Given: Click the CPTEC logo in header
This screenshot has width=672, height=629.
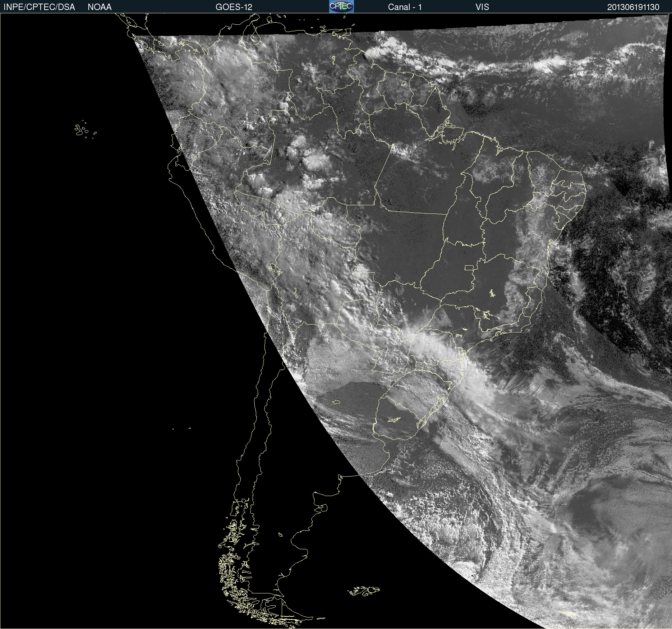Looking at the screenshot, I should (x=341, y=6).
